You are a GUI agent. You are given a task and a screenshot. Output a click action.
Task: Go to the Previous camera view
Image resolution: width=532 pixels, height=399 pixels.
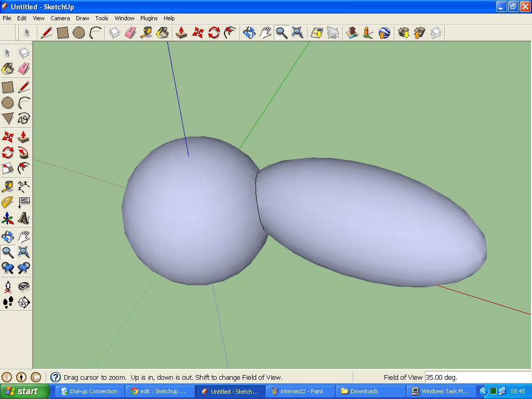click(x=7, y=268)
